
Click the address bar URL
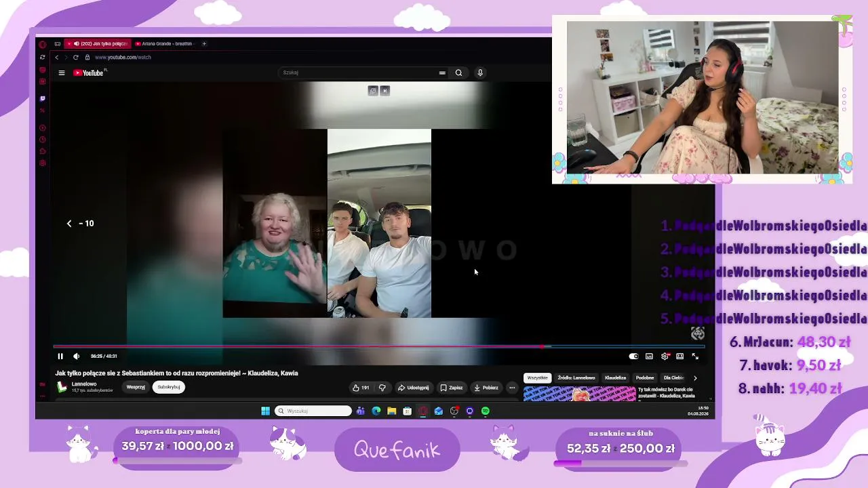(123, 58)
